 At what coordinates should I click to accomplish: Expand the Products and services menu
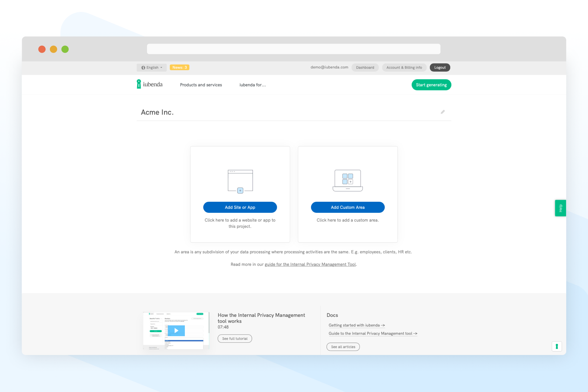(x=201, y=84)
